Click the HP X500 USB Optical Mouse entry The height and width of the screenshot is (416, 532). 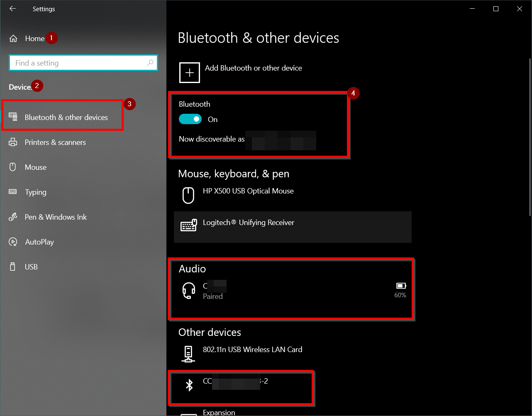click(x=248, y=191)
